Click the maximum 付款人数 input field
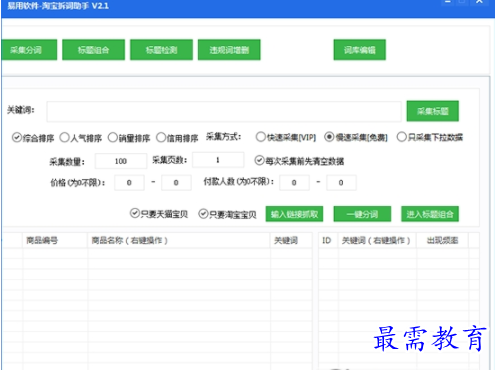 pos(341,183)
